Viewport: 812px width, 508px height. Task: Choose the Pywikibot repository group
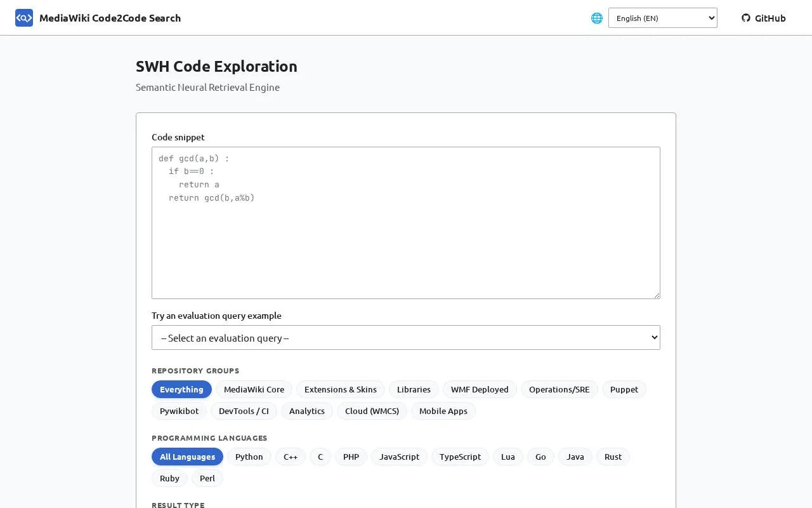(x=179, y=411)
